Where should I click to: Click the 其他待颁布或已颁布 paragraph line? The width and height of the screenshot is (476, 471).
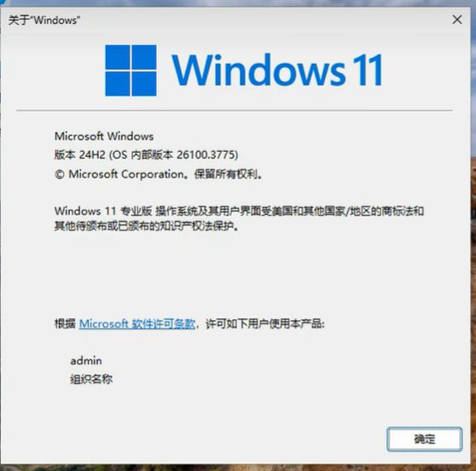147,226
